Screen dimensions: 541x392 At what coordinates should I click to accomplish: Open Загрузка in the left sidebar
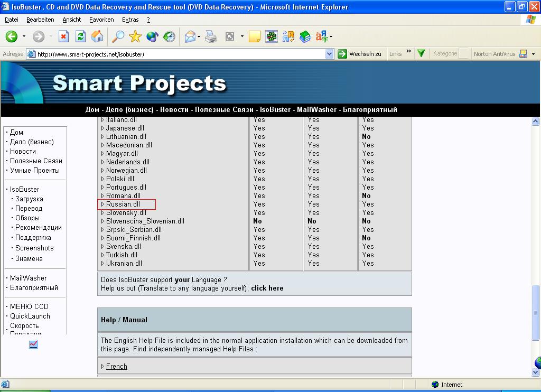point(30,199)
